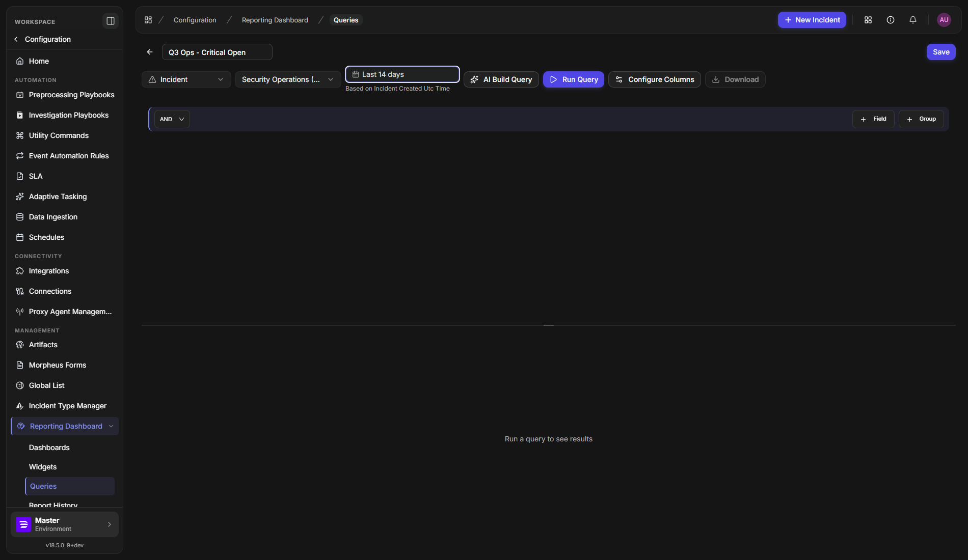Image resolution: width=968 pixels, height=560 pixels.
Task: Click the Integrations puzzle icon
Action: click(x=20, y=271)
